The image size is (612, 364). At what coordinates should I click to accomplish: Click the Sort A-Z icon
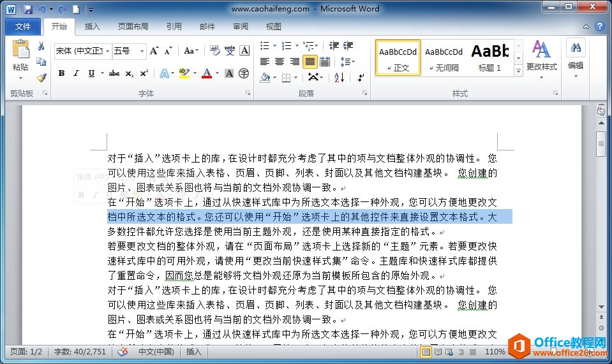339,77
